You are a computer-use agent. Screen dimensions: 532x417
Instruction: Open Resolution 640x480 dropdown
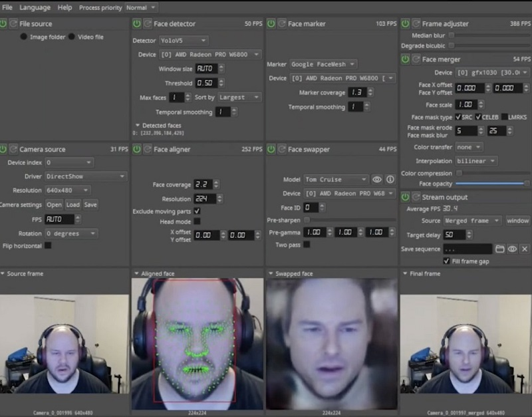pyautogui.click(x=68, y=190)
